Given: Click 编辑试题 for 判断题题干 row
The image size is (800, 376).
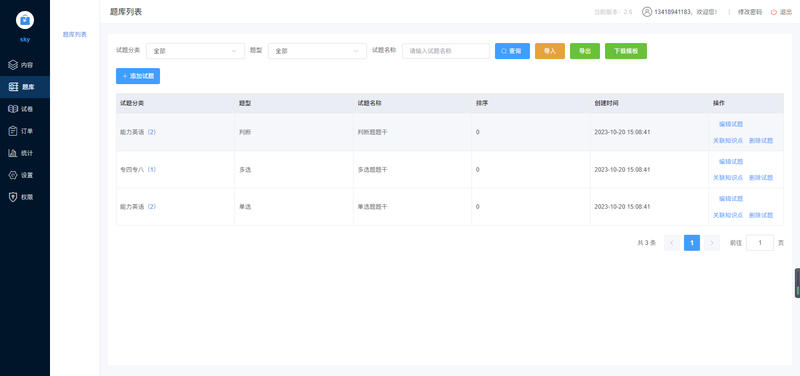Looking at the screenshot, I should pyautogui.click(x=731, y=124).
